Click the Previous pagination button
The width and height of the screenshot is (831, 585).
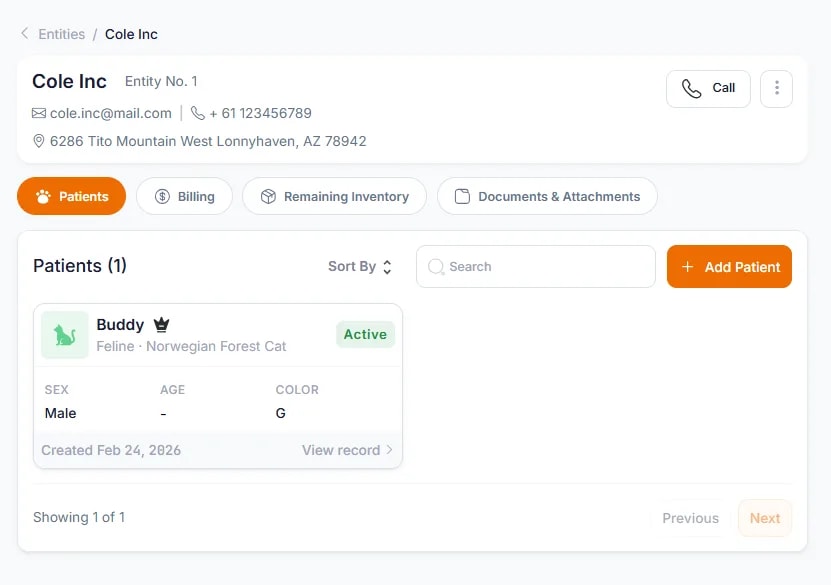[x=690, y=518]
